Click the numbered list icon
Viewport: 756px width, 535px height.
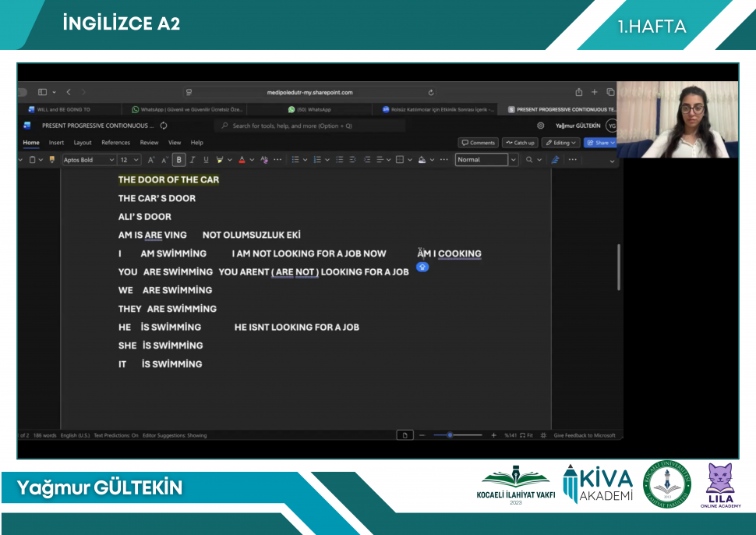coord(317,160)
